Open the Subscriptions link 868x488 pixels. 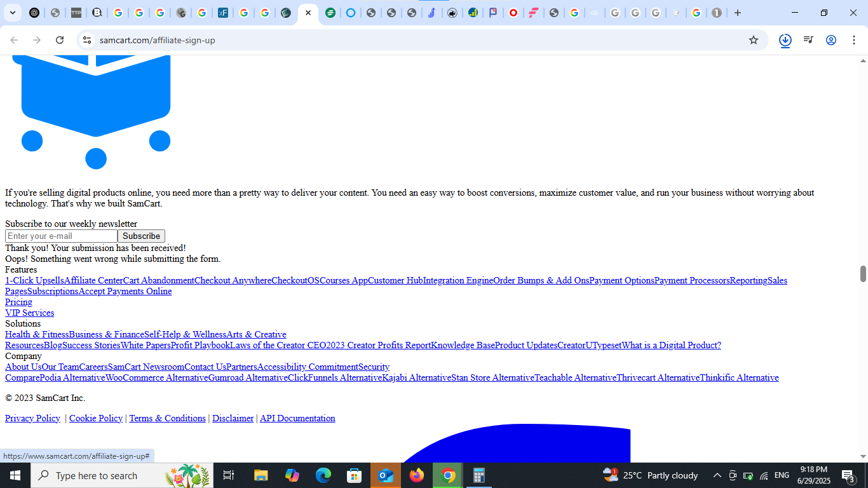pos(53,291)
